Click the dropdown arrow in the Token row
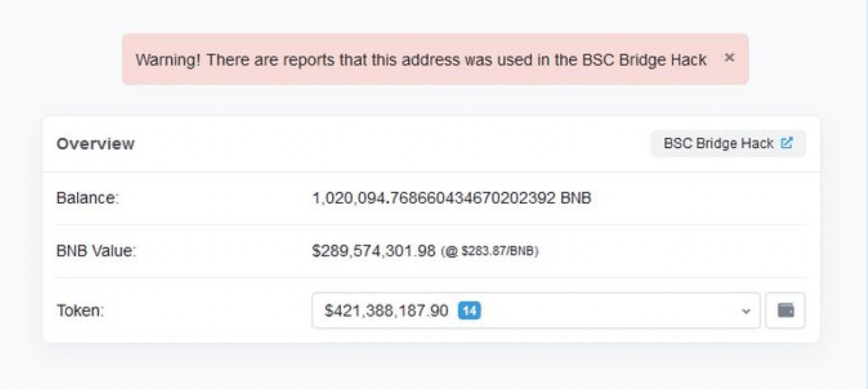Viewport: 868px width, 389px height. tap(745, 310)
